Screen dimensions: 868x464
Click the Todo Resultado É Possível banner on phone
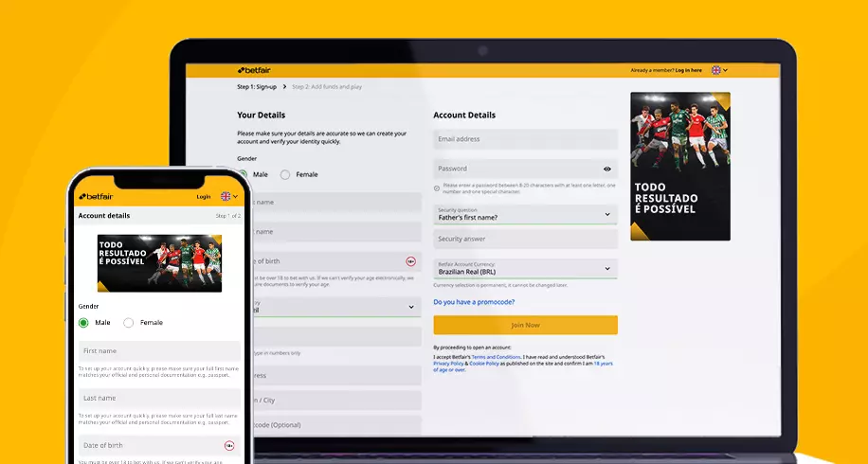[x=159, y=263]
